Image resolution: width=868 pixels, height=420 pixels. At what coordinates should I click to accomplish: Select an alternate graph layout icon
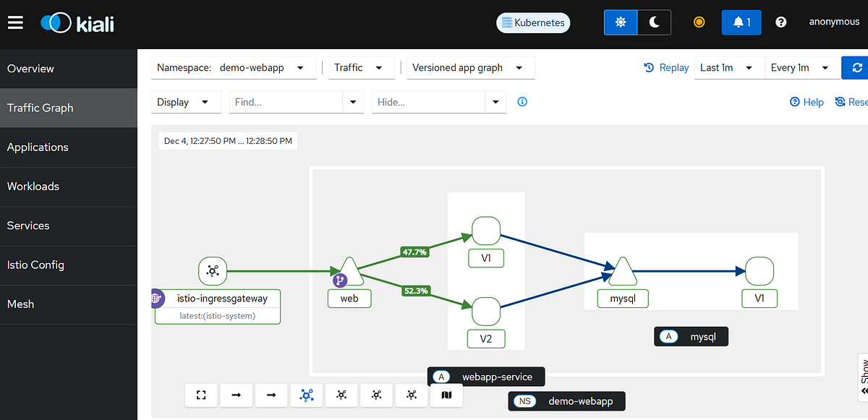pyautogui.click(x=341, y=395)
